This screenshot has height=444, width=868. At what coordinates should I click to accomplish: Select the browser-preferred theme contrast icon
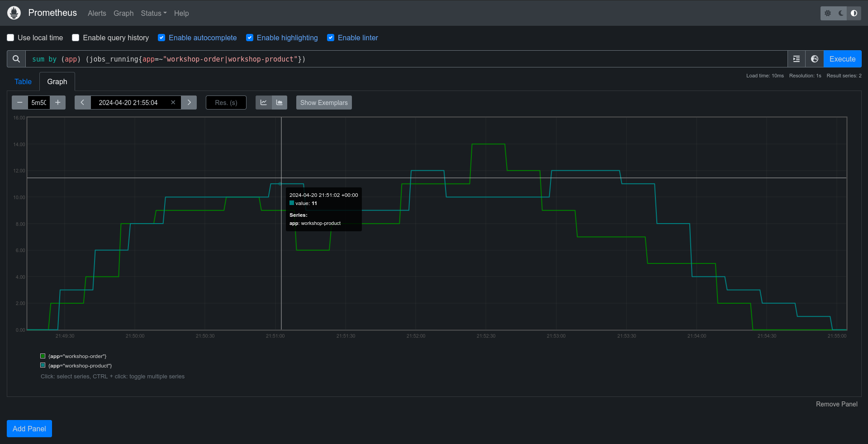pos(854,13)
